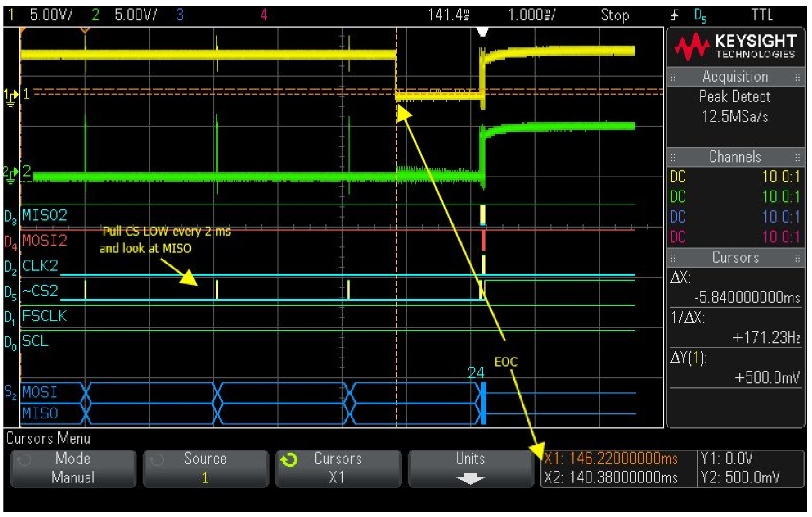Click the green knob icon on Cursors softkey
Image resolution: width=812 pixels, height=517 pixels.
(289, 461)
